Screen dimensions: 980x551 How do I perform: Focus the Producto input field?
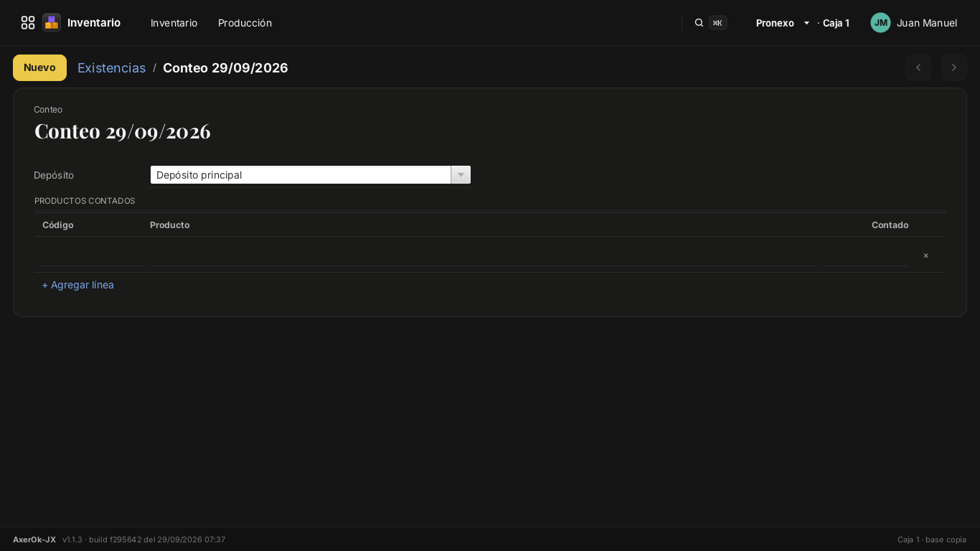[483, 255]
